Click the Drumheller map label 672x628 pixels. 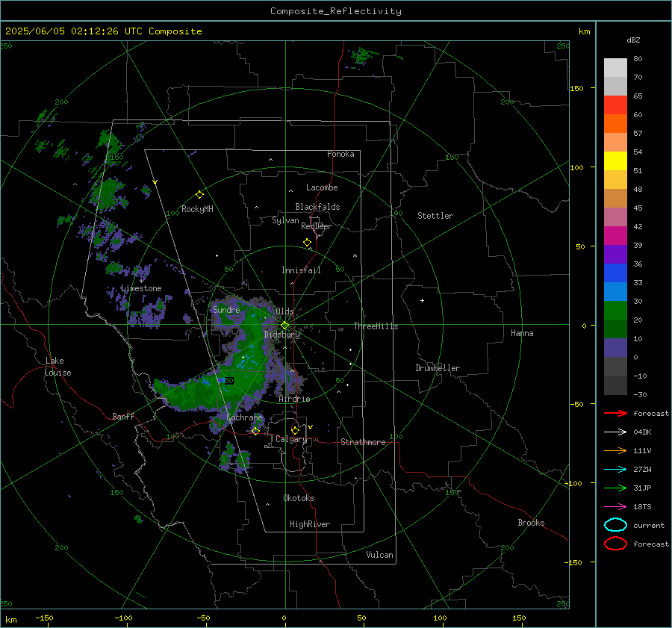pyautogui.click(x=438, y=368)
